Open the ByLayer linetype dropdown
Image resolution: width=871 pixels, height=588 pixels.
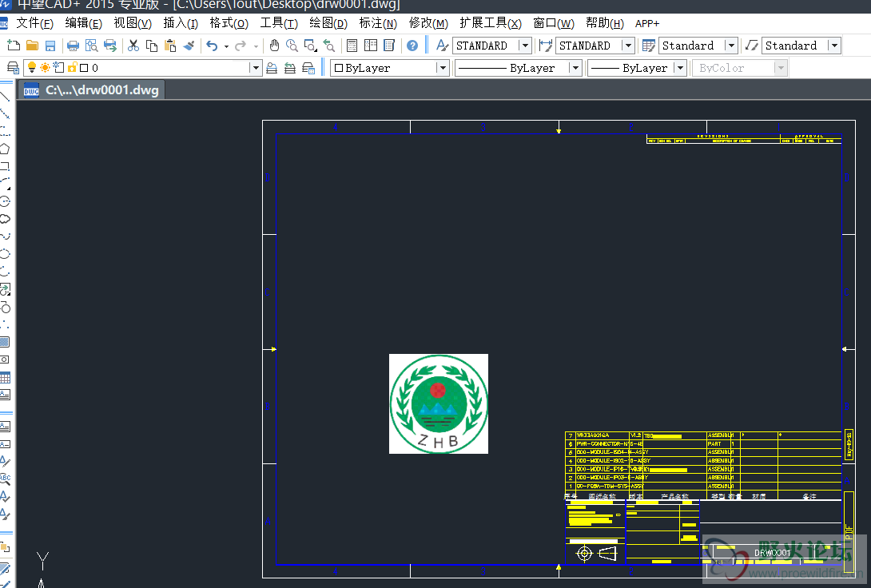click(575, 68)
